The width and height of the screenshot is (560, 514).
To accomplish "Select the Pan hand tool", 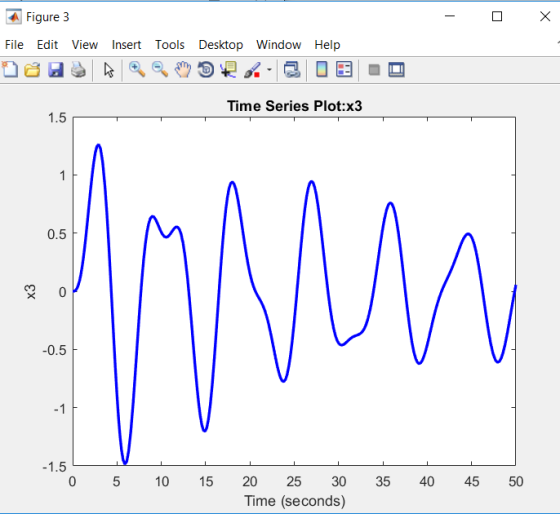I will [183, 69].
